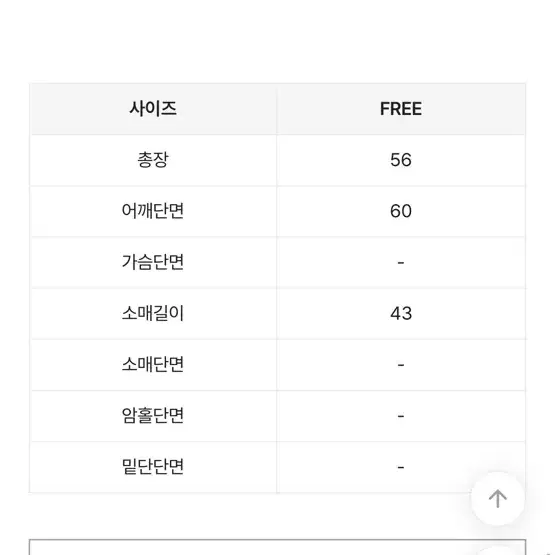Click the 소매단면 row label

click(x=153, y=364)
